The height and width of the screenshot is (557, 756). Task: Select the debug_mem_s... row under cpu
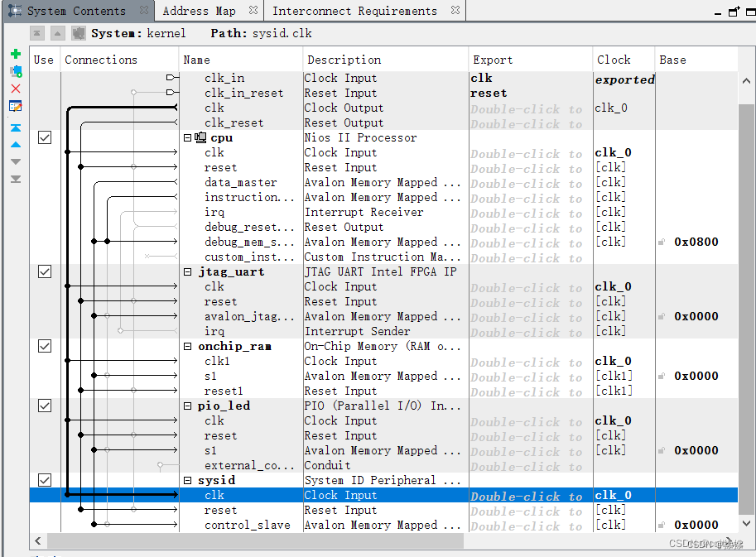pos(383,242)
